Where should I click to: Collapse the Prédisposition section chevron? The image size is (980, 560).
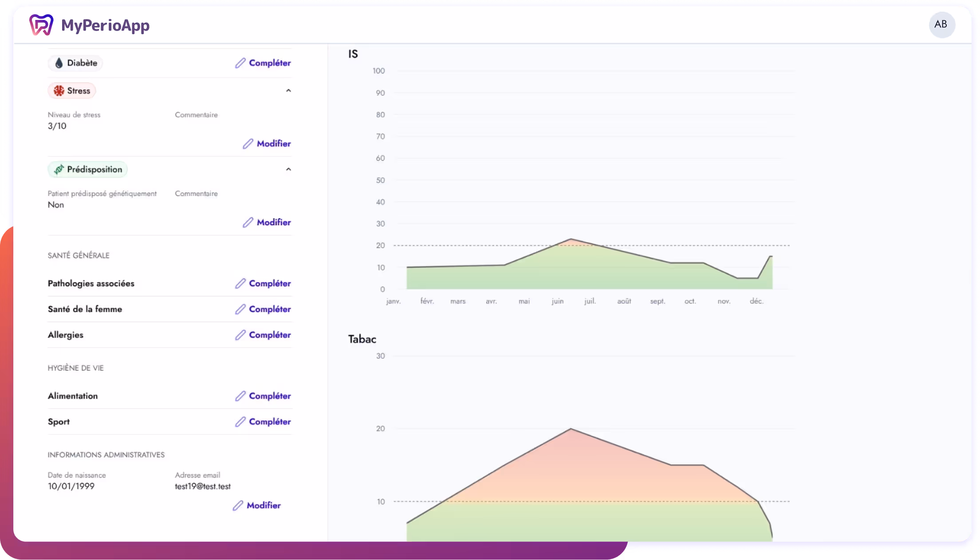tap(288, 169)
